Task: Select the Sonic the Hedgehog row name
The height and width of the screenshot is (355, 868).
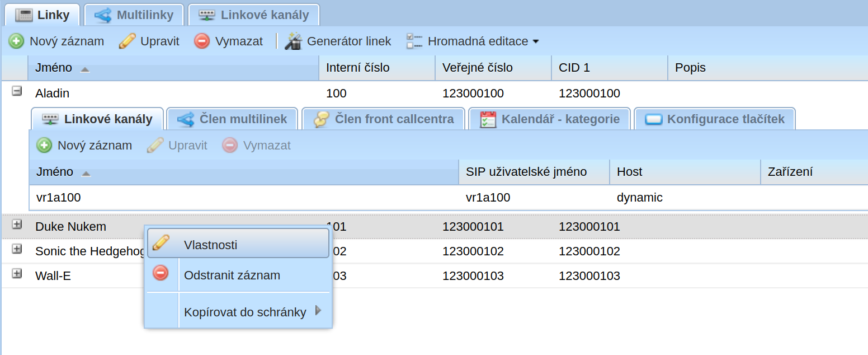Action: (x=90, y=251)
